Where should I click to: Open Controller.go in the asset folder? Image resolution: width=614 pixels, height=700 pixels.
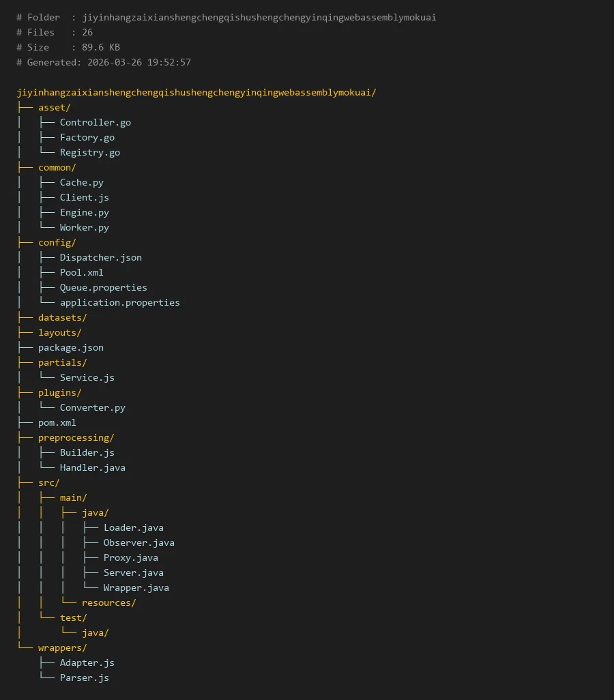tap(95, 122)
